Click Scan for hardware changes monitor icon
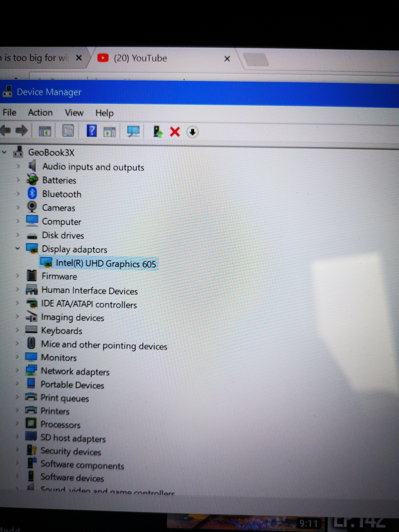The image size is (399, 532). click(x=134, y=131)
